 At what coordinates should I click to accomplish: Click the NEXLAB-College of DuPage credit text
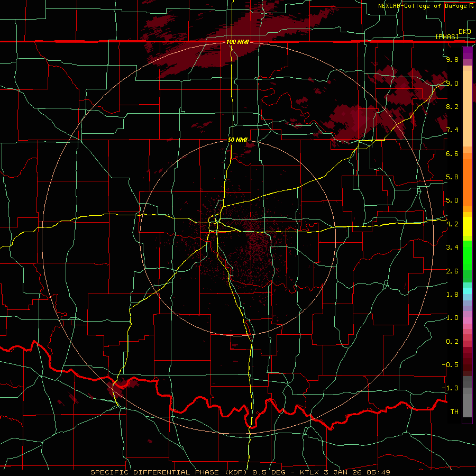[x=423, y=6]
